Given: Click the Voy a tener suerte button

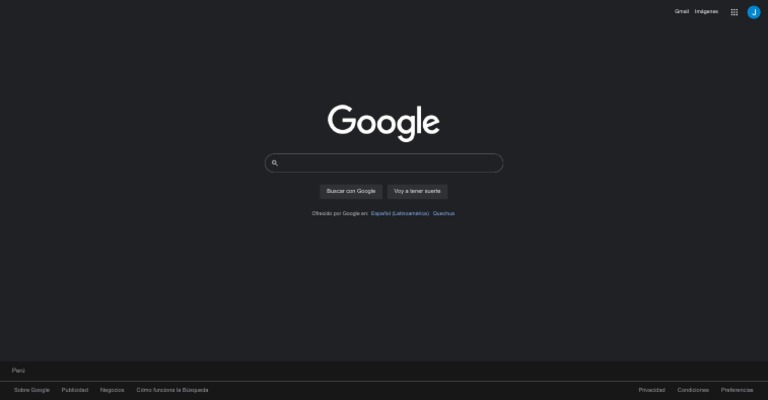Looking at the screenshot, I should pyautogui.click(x=417, y=191).
